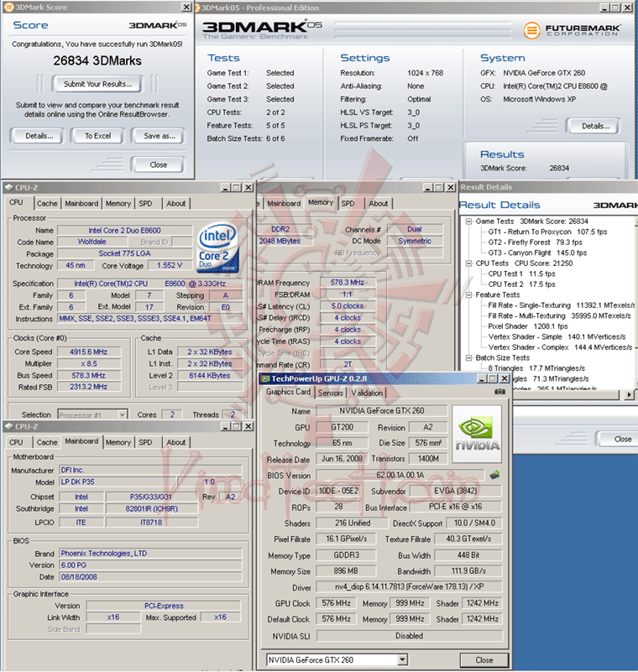638x672 pixels.
Task: Minimize the top CPU-Z CPU window
Action: 226,187
